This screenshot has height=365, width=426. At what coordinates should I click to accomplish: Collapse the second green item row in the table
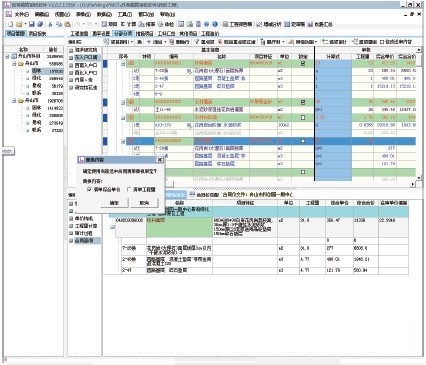(x=123, y=102)
